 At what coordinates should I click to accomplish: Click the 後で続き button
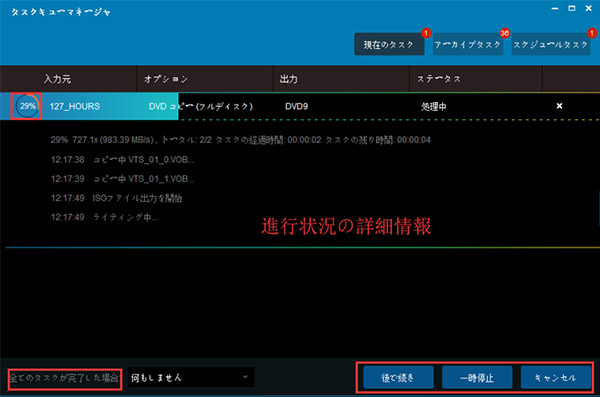[x=398, y=377]
